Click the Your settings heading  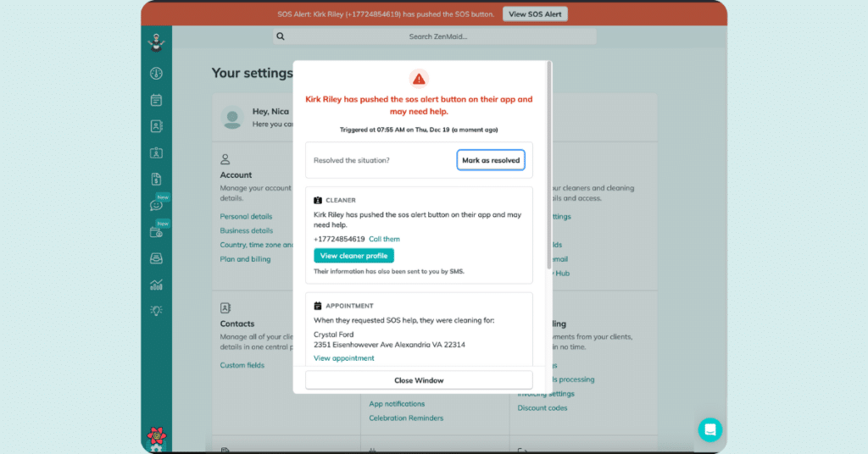(x=252, y=73)
